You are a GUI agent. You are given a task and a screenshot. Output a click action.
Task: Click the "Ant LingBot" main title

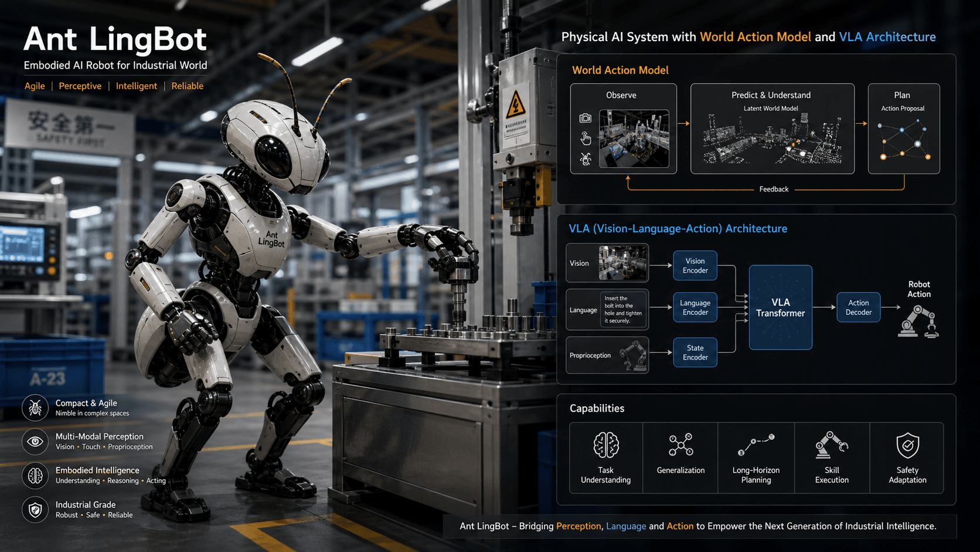115,39
